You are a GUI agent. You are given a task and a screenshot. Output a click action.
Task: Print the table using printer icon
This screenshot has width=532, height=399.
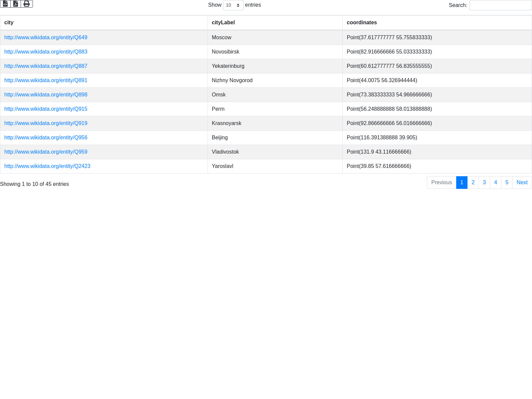(x=27, y=4)
